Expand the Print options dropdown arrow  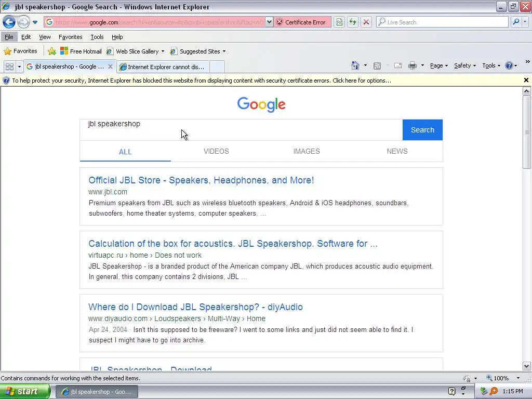click(x=422, y=65)
